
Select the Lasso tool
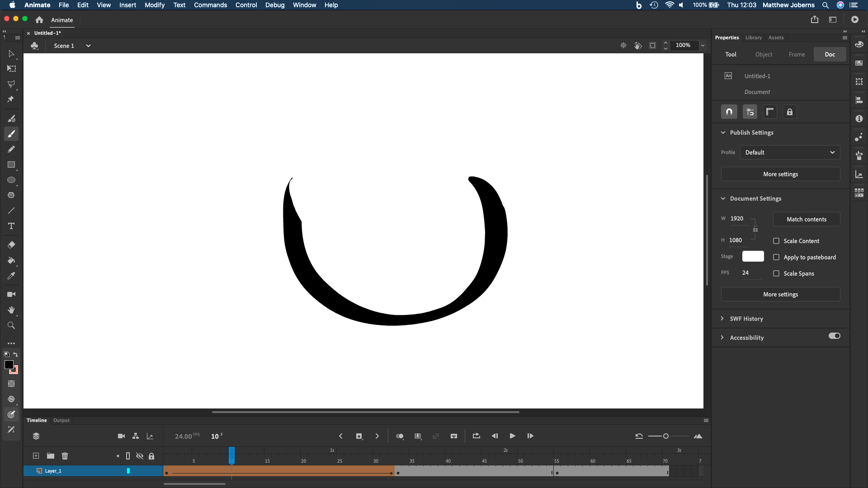pos(11,84)
